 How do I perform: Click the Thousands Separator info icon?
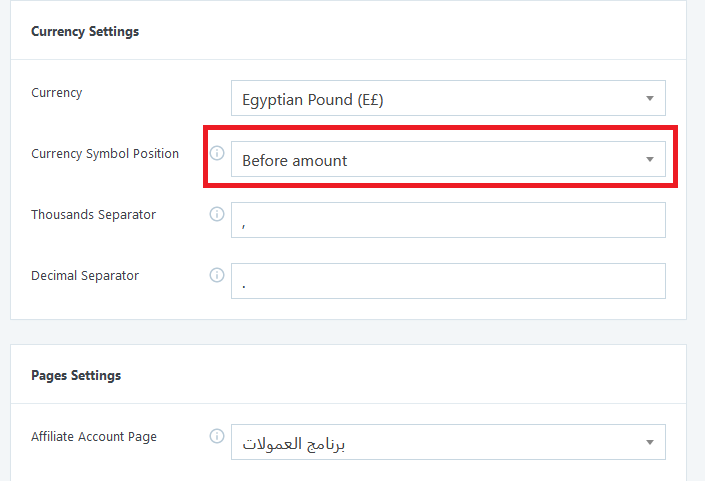click(x=217, y=214)
